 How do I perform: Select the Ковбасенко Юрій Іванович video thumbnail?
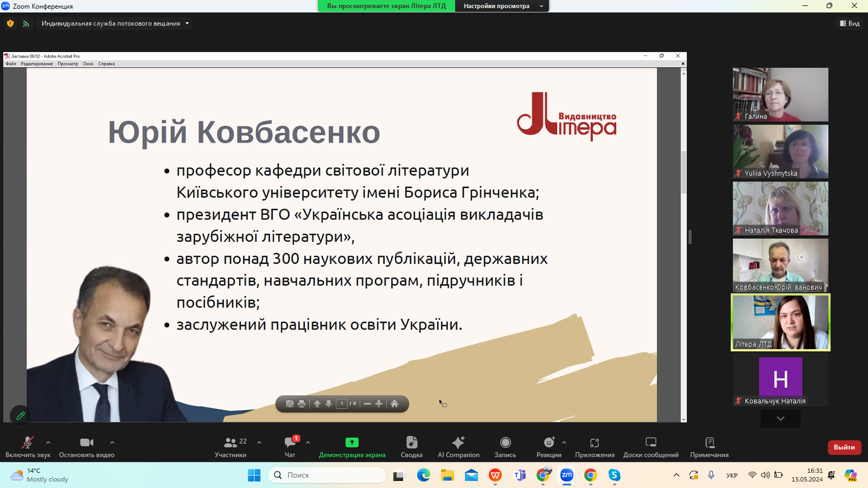(x=780, y=265)
